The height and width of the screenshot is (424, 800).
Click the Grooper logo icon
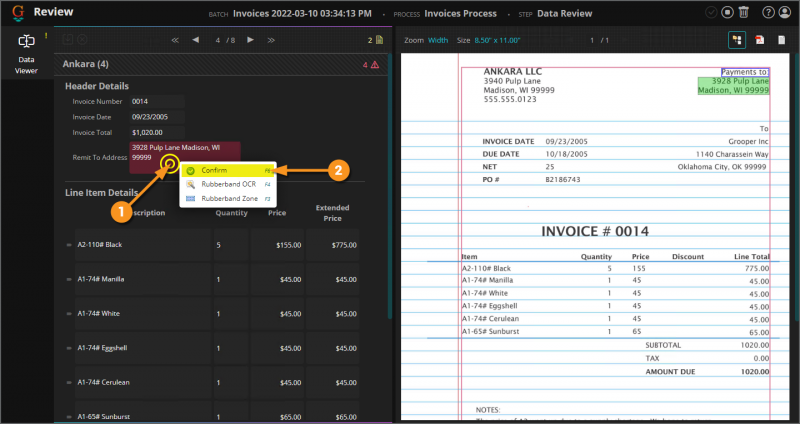point(18,13)
